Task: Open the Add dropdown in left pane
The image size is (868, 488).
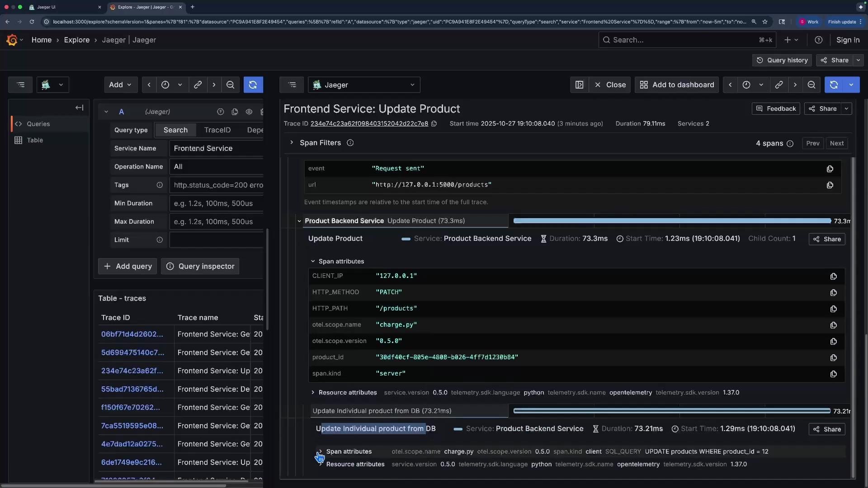Action: [121, 84]
